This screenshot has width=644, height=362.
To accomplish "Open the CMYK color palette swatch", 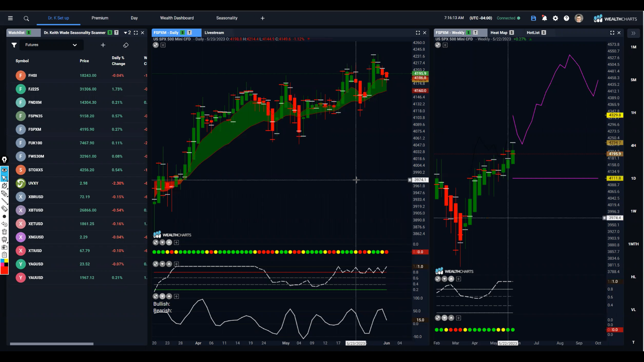I will pyautogui.click(x=4, y=263).
